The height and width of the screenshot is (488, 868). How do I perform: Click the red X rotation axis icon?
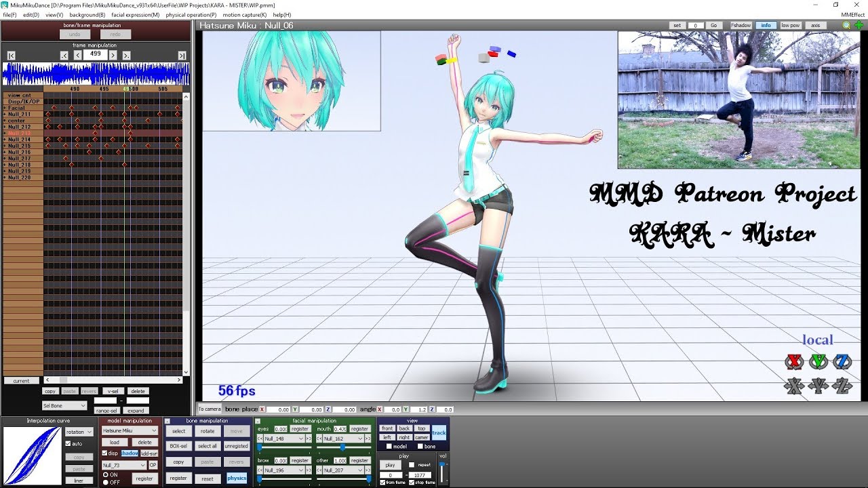click(x=794, y=361)
